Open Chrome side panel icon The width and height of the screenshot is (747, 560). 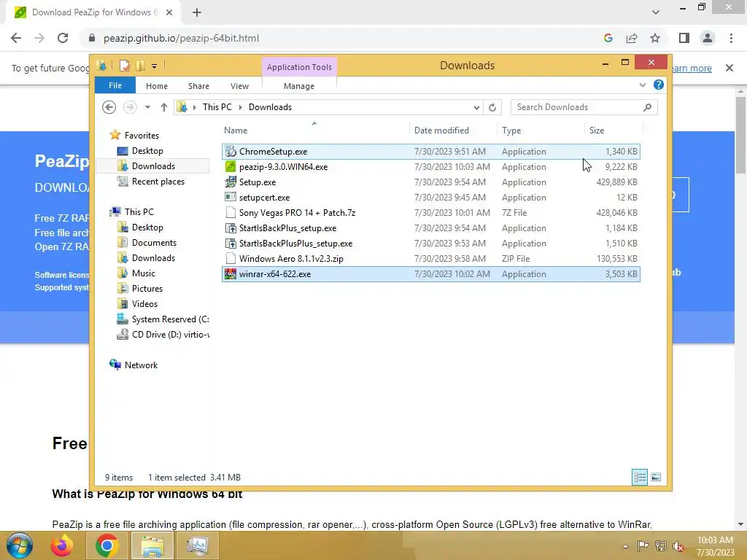click(x=684, y=38)
